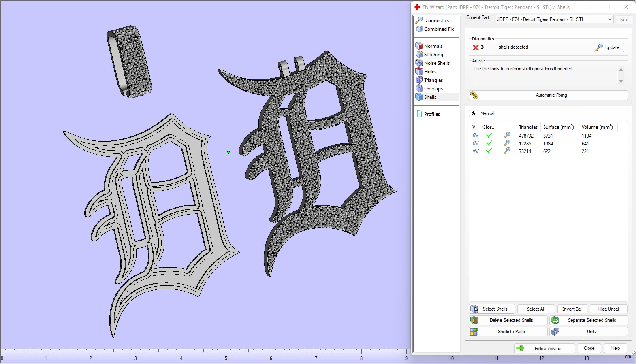This screenshot has width=636, height=364.
Task: Go to the Normals fix page
Action: click(x=433, y=46)
